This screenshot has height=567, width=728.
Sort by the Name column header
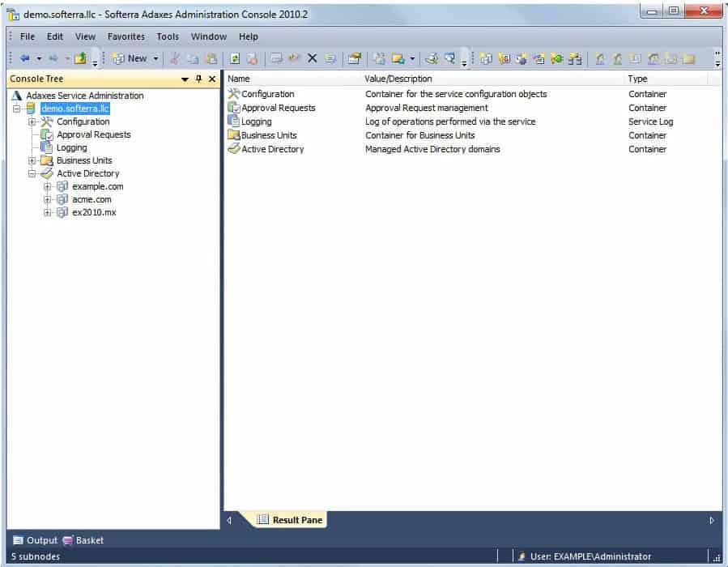[292, 79]
